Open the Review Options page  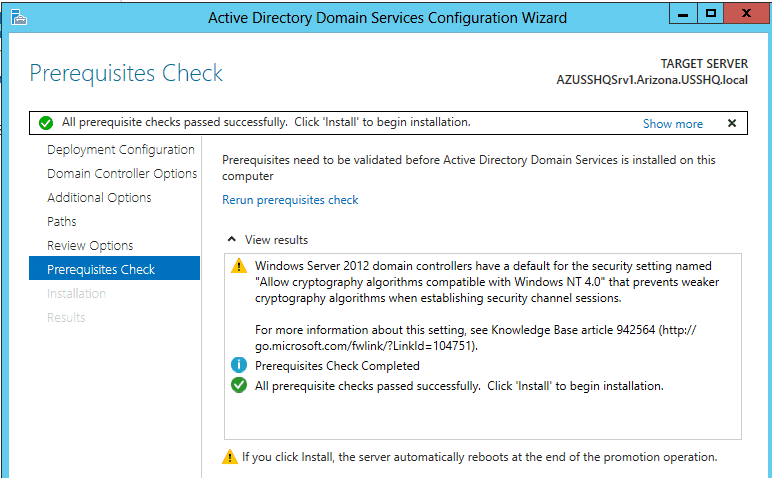pyautogui.click(x=90, y=246)
